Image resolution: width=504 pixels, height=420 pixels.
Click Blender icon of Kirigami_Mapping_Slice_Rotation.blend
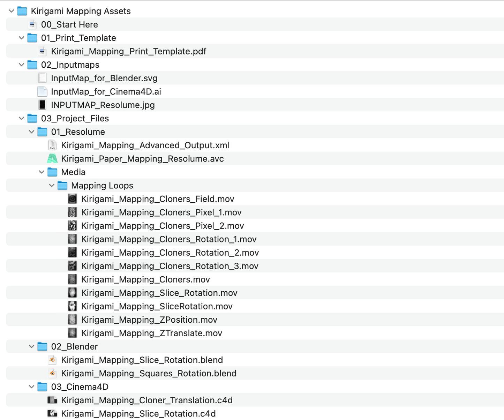(52, 360)
